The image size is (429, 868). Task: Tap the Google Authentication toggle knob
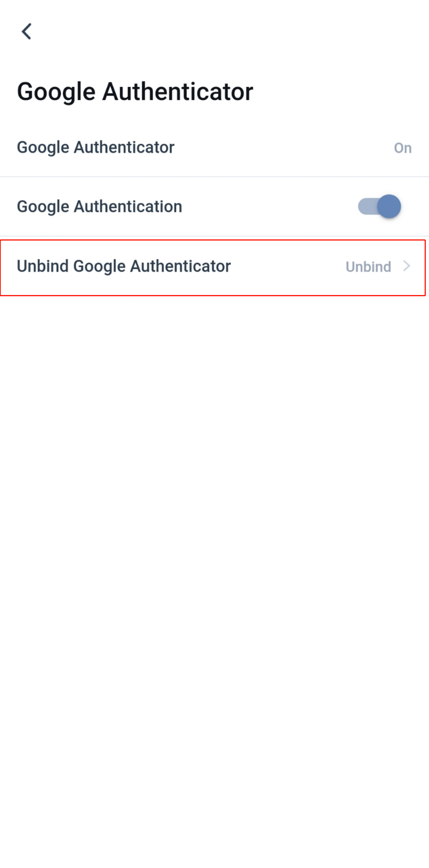point(389,206)
